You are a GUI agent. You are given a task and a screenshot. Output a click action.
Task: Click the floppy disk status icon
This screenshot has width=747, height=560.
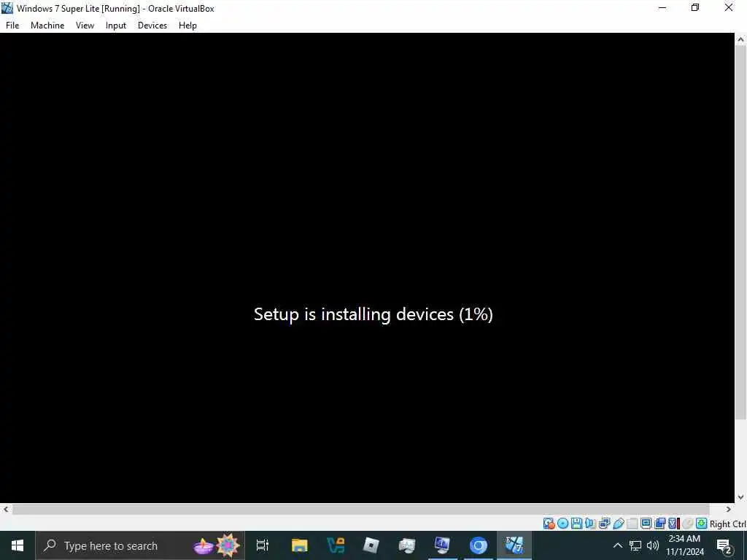[576, 524]
